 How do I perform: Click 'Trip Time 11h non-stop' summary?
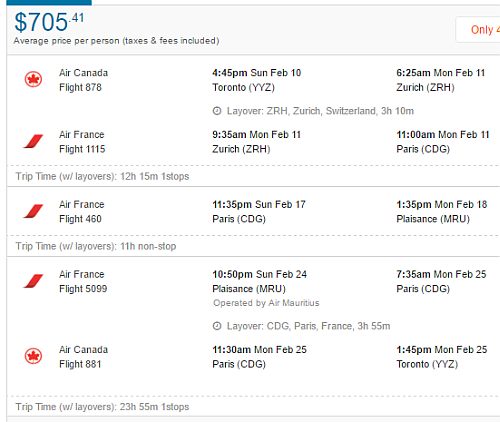[96, 246]
